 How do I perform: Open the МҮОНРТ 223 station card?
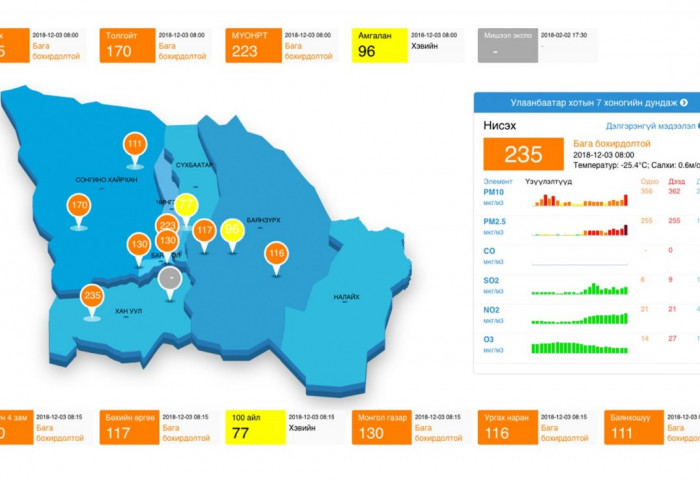281,46
